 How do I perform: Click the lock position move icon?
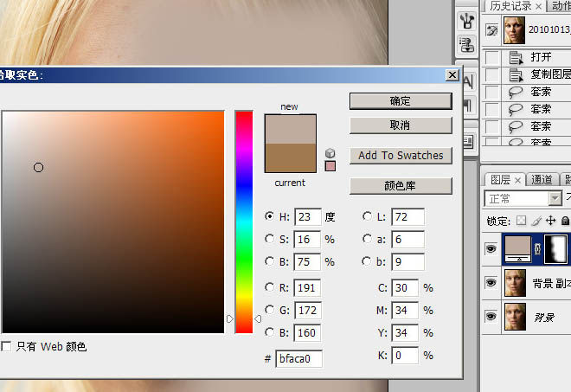(x=550, y=221)
